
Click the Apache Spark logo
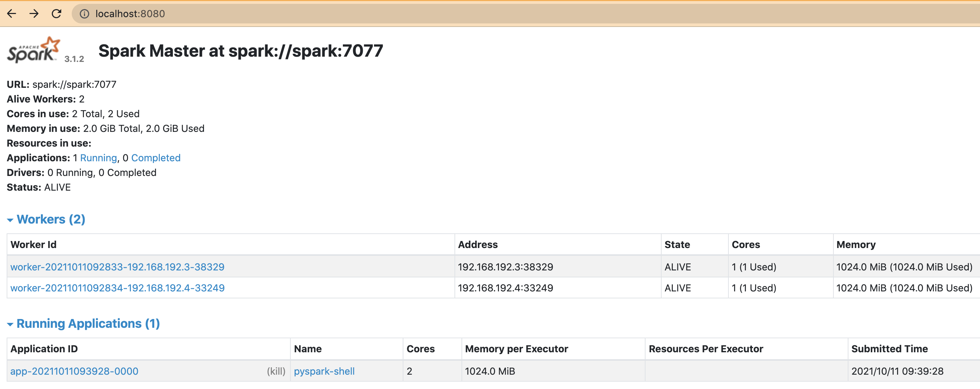tap(32, 50)
